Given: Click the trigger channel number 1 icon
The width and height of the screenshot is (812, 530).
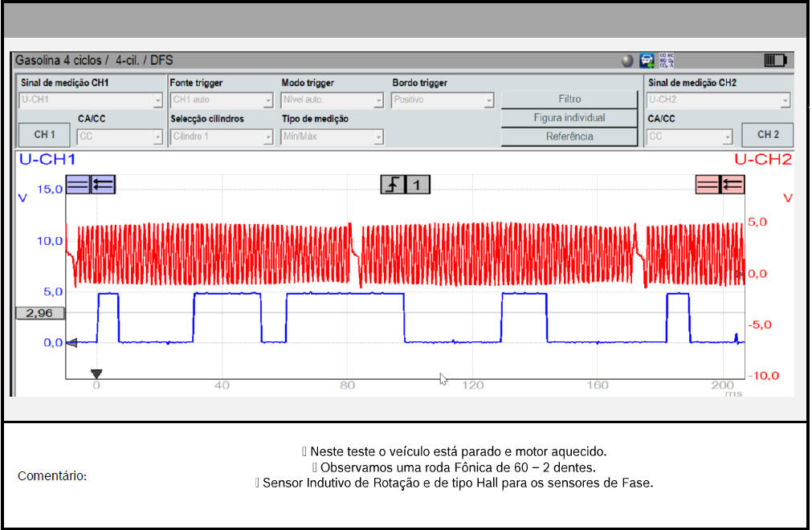Looking at the screenshot, I should (417, 185).
